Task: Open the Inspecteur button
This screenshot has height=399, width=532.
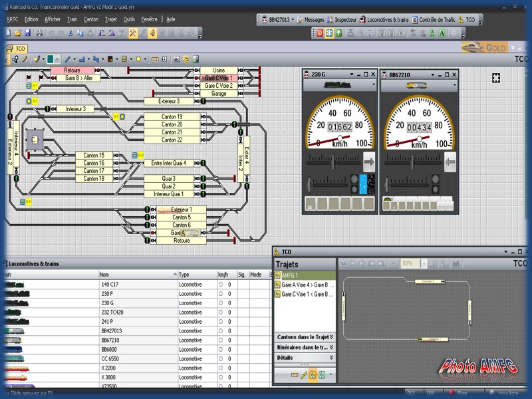Action: 342,20
